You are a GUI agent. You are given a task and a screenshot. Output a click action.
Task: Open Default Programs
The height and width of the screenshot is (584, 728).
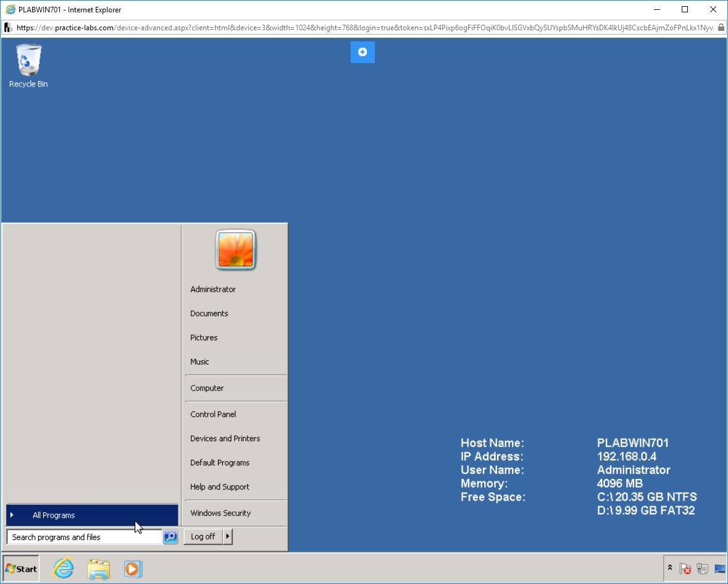(x=220, y=462)
